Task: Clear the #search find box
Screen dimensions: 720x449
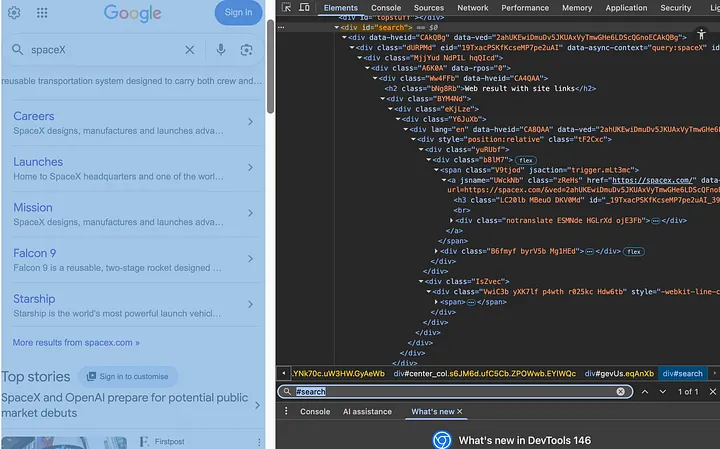Action: 620,392
